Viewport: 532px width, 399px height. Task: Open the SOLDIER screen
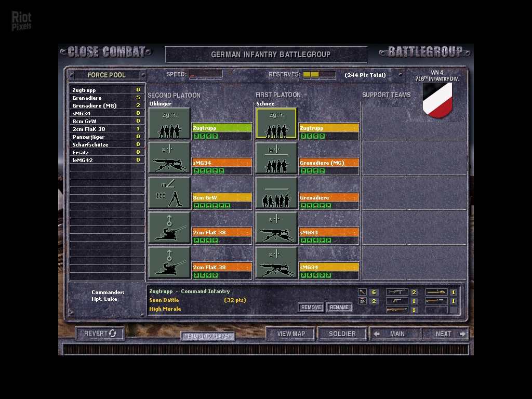342,334
